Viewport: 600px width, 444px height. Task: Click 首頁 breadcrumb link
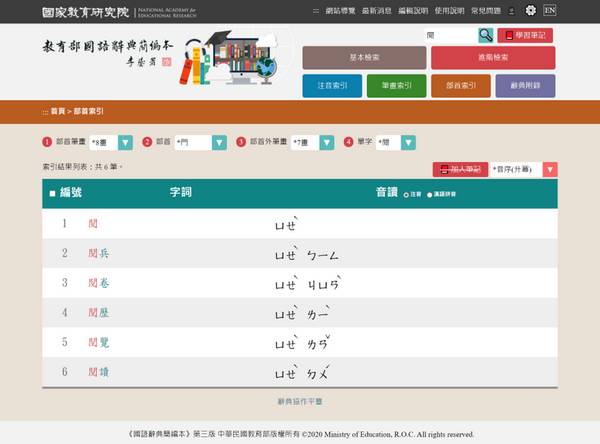point(58,111)
